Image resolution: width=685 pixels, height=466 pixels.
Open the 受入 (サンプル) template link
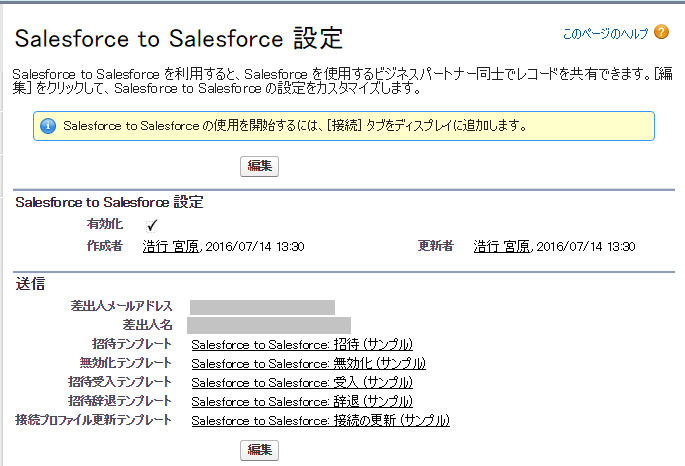click(302, 383)
